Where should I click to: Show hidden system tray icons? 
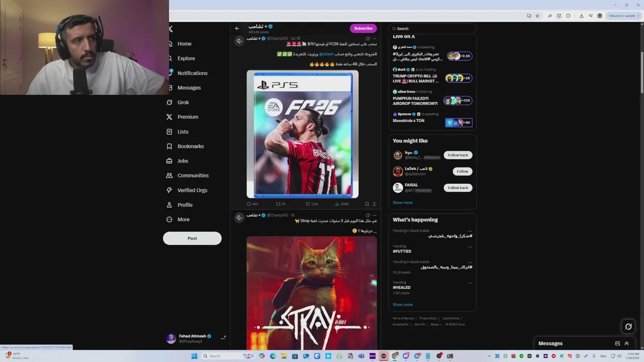click(x=489, y=356)
